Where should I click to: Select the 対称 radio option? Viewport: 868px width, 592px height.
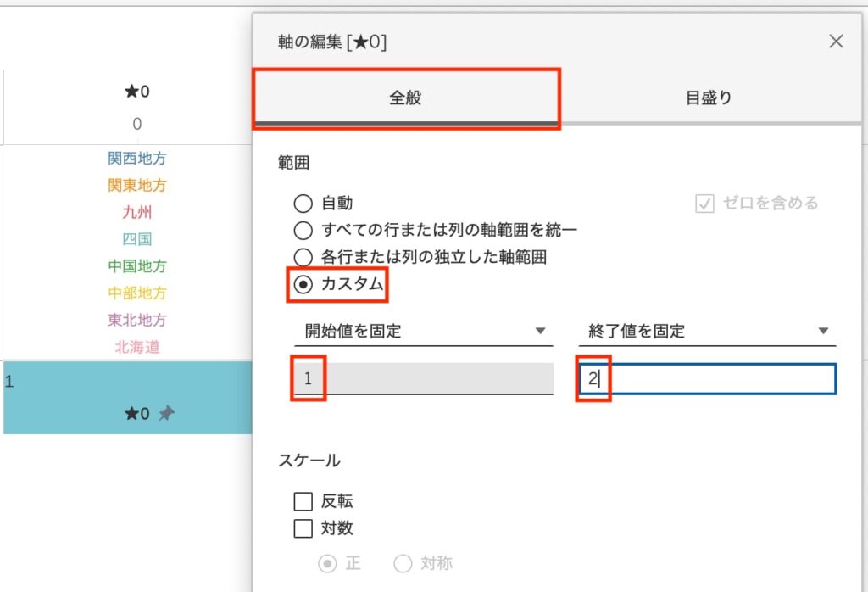[403, 563]
